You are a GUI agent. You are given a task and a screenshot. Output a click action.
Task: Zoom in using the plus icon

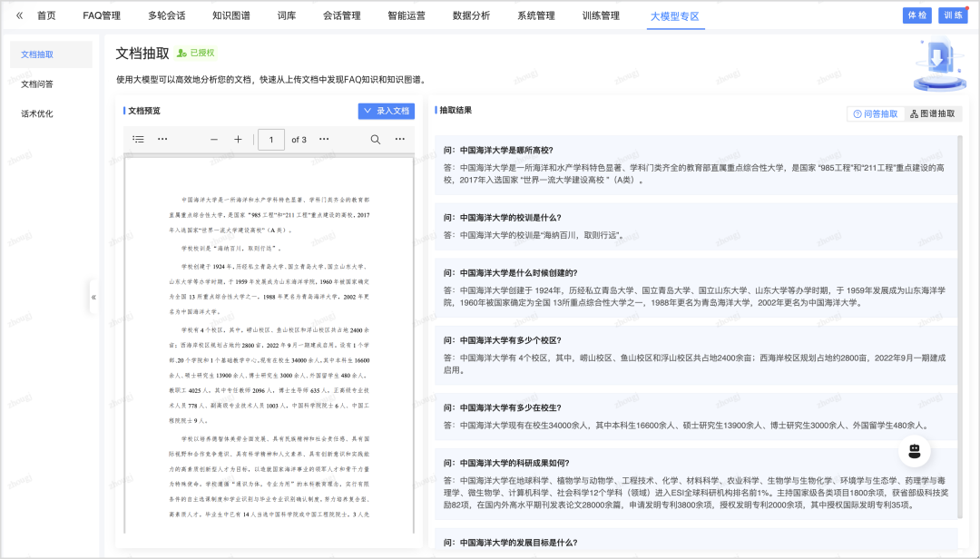click(239, 140)
